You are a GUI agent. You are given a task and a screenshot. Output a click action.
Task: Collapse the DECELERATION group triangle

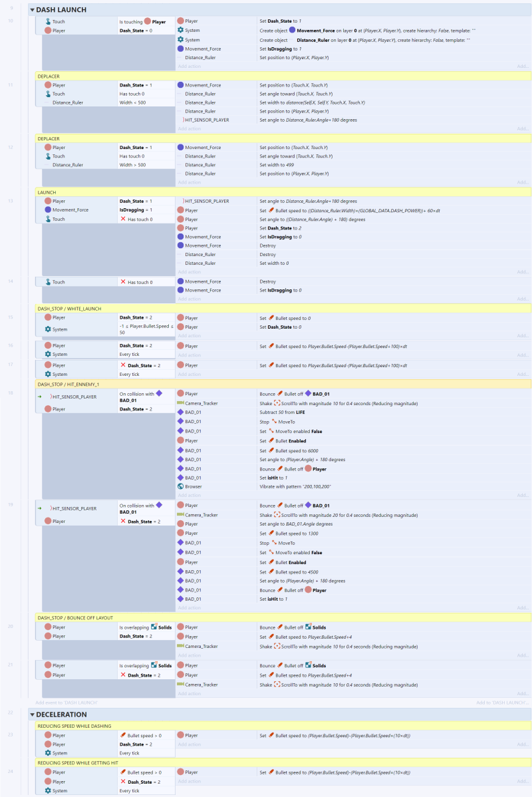click(33, 715)
